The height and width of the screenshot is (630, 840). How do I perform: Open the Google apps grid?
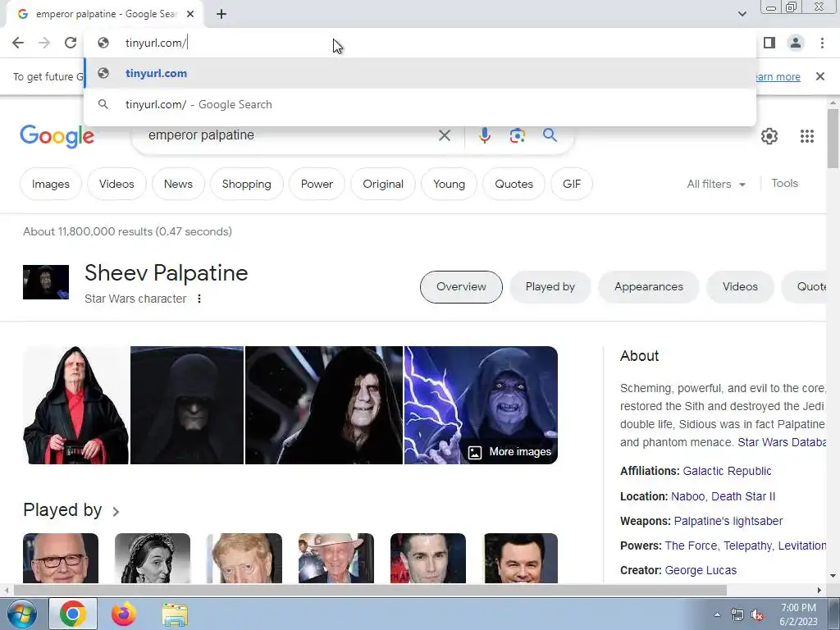point(807,136)
